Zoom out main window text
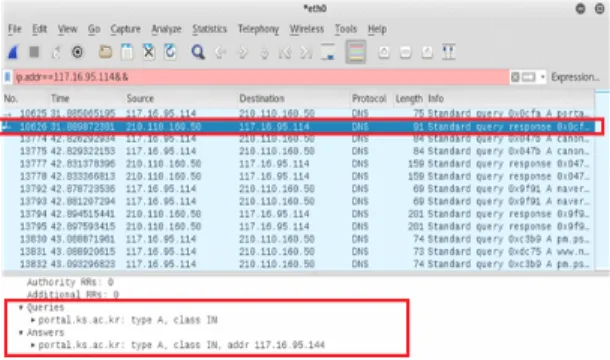610x360 pixels. 405,52
